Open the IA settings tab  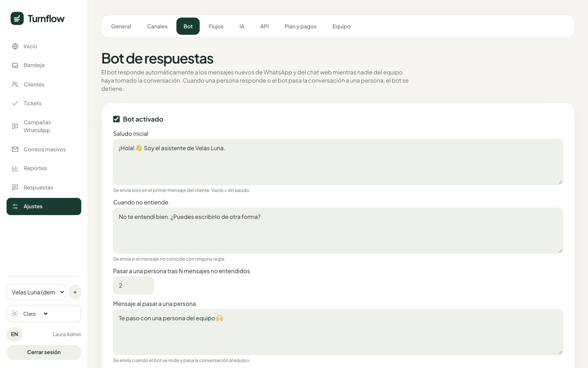(242, 26)
